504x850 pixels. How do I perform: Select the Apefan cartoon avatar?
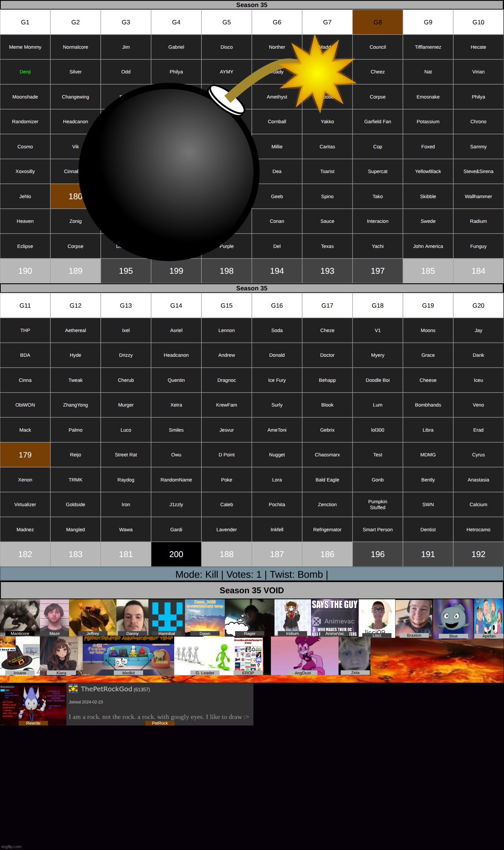click(489, 619)
